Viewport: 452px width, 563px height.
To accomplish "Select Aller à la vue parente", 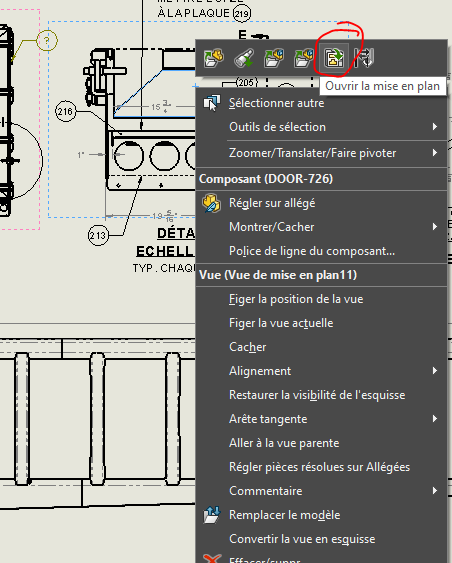I will coord(284,443).
